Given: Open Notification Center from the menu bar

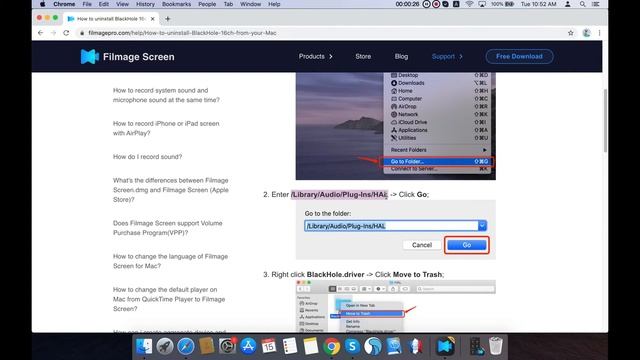Looking at the screenshot, I should [596, 4].
